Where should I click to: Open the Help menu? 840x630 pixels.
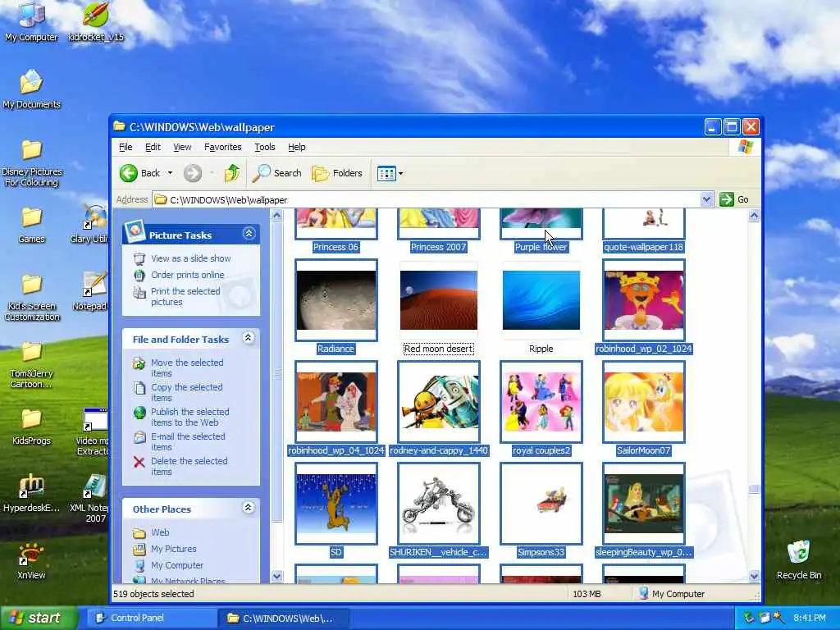pos(296,147)
